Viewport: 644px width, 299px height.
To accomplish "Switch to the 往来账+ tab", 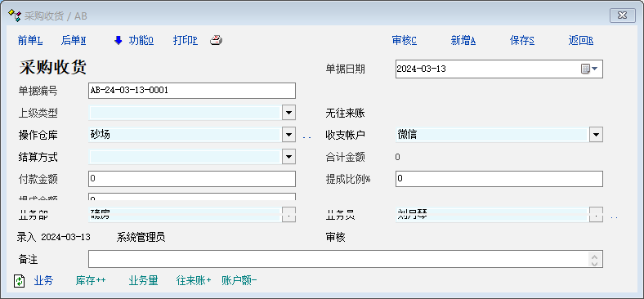I will (194, 281).
